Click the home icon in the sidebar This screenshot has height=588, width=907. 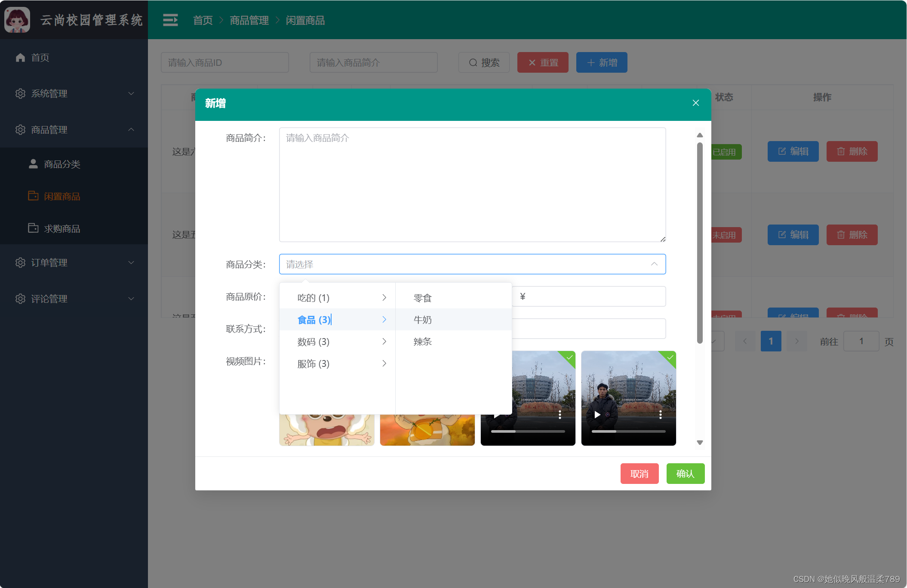20,58
